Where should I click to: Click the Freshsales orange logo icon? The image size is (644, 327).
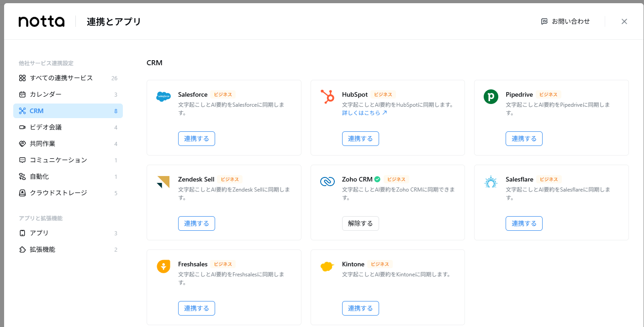pos(164,266)
